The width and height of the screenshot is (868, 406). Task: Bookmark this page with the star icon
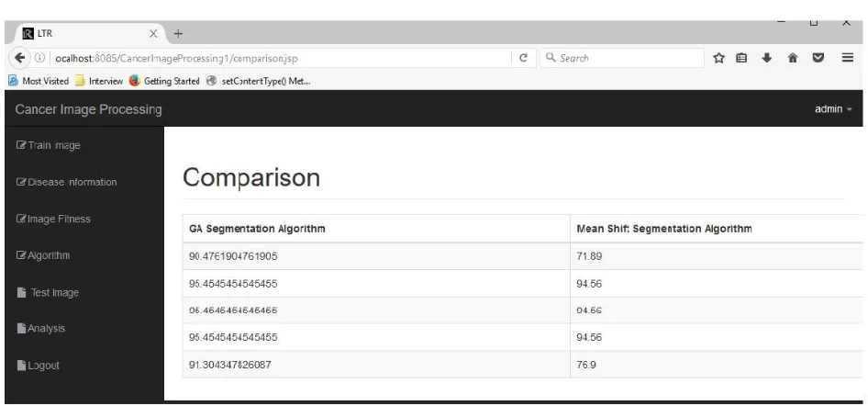point(718,58)
